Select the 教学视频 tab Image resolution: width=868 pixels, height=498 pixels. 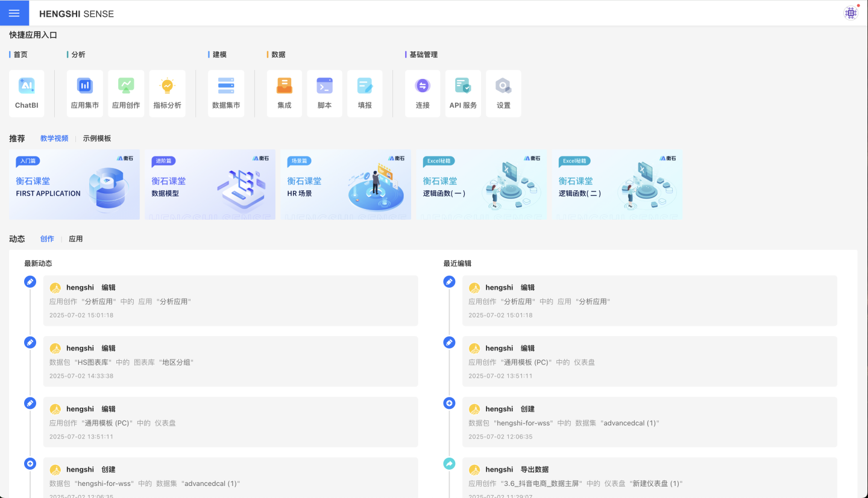click(54, 139)
